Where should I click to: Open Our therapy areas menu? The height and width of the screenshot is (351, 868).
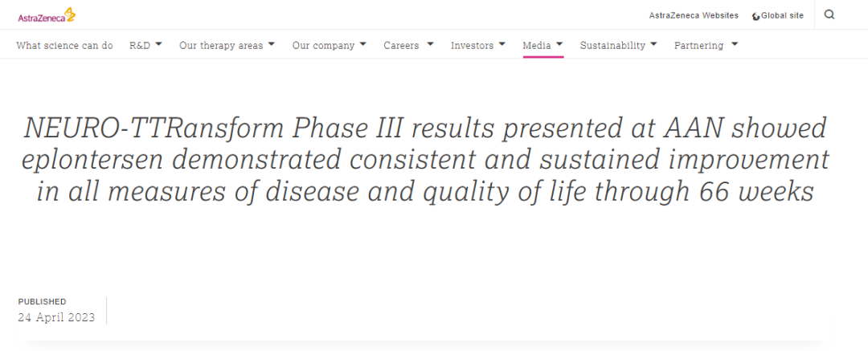point(221,46)
